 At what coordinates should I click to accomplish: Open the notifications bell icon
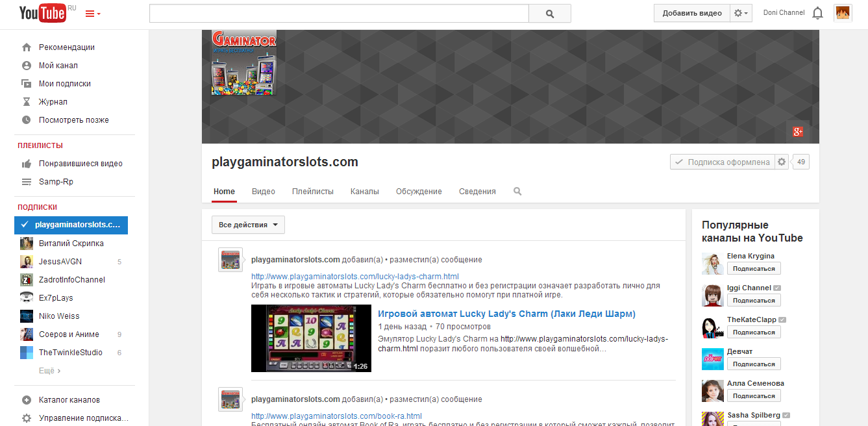[818, 13]
